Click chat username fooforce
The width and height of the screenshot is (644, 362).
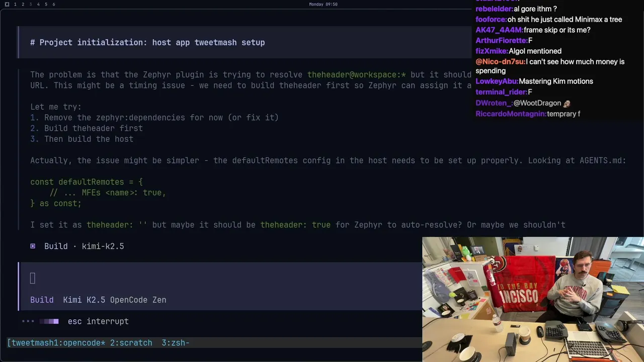[492, 20]
